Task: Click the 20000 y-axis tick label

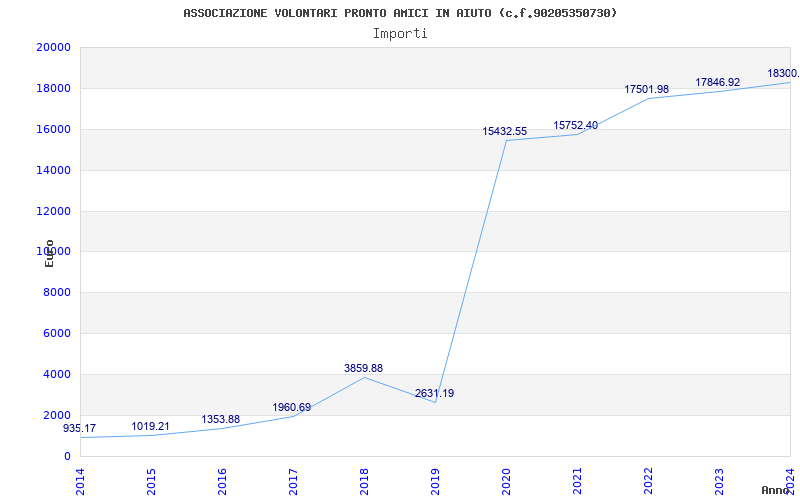Action: pyautogui.click(x=54, y=47)
